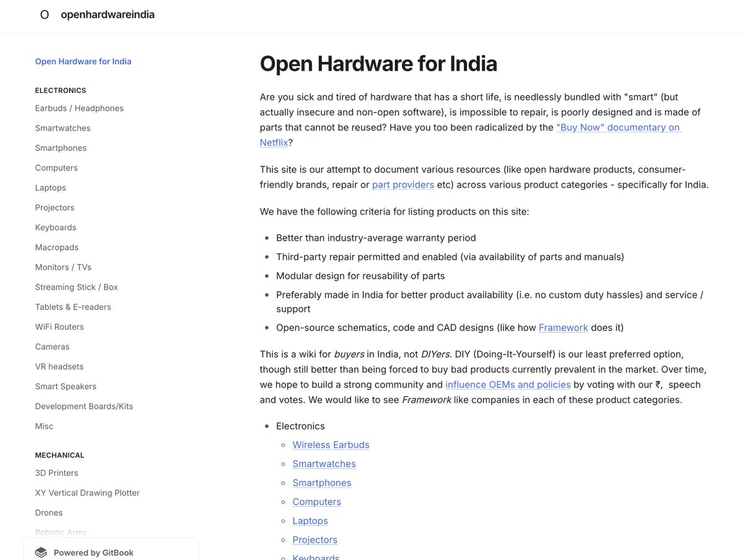Click "Modular design for reusability of parts" bullet
The height and width of the screenshot is (560, 743).
(360, 275)
